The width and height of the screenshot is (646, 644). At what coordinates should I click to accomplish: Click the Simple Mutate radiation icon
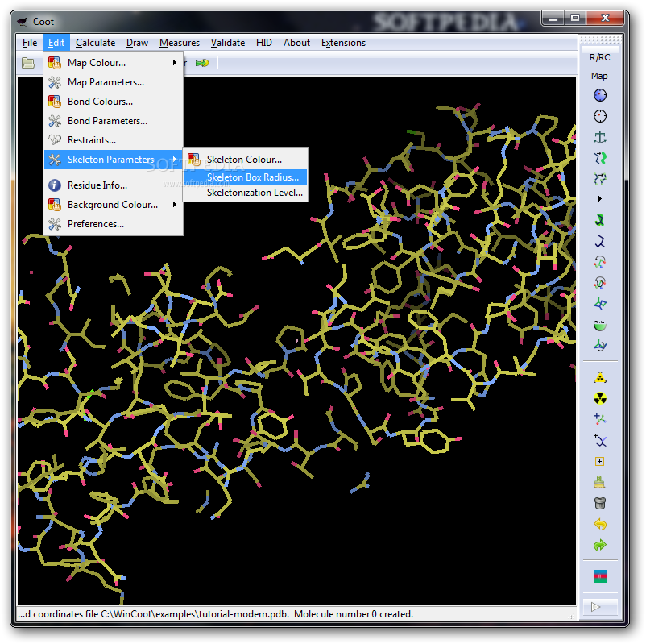pyautogui.click(x=600, y=398)
